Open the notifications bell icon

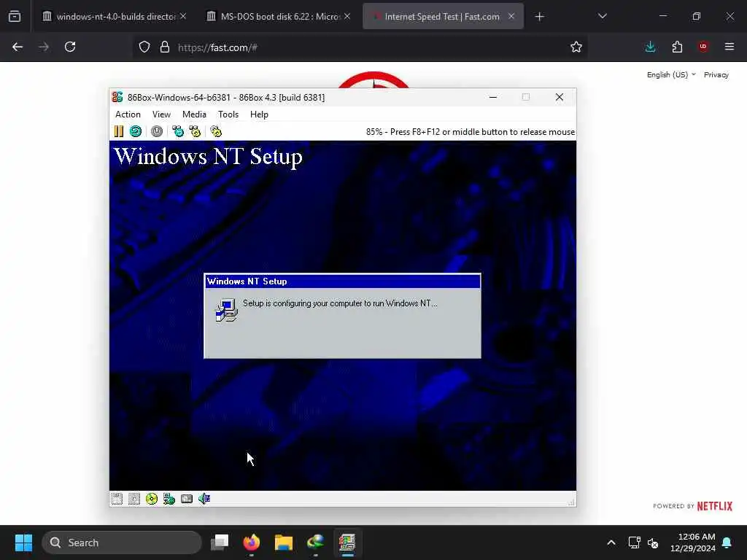[727, 542]
